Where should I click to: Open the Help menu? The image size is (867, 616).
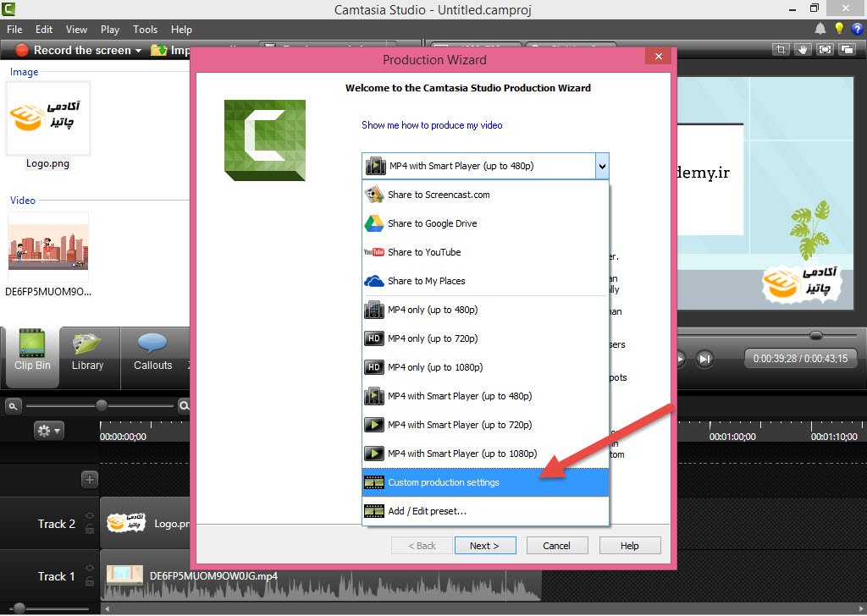tap(181, 30)
